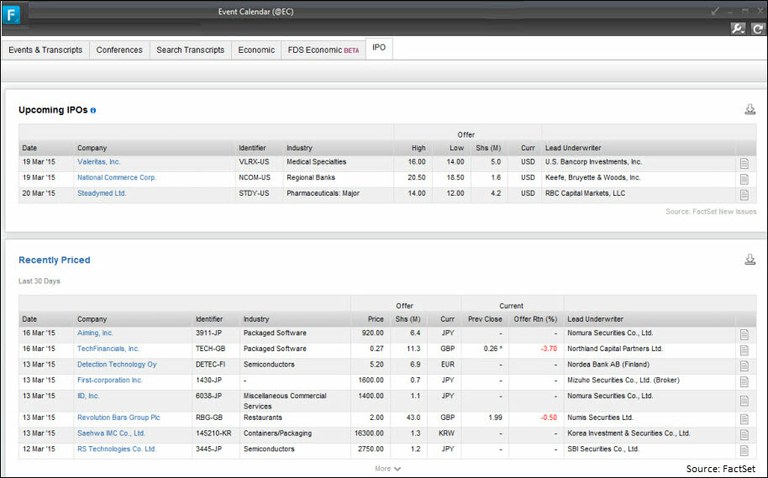Click RBC Capital Markets, LLC cell
This screenshot has height=478, width=768.
[585, 193]
